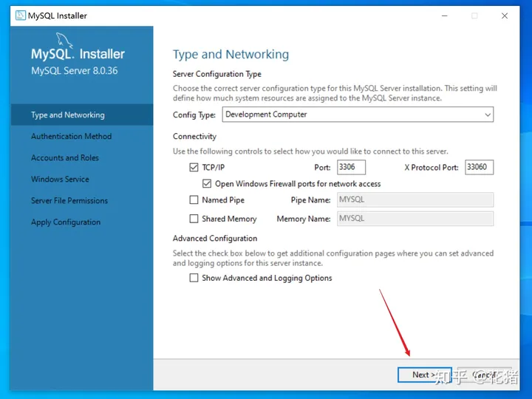This screenshot has height=399, width=532.
Task: Minimize the MySQL Installer window
Action: [445, 16]
